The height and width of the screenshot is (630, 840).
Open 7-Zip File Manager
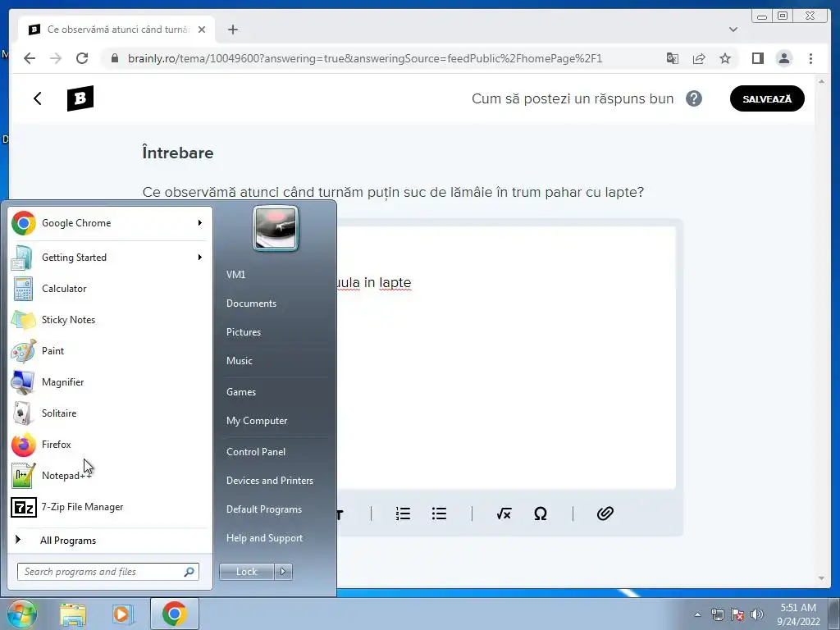coord(110,507)
